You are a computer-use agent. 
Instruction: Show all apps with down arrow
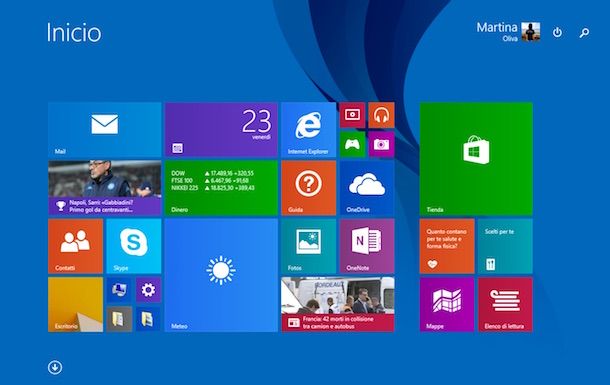55,367
